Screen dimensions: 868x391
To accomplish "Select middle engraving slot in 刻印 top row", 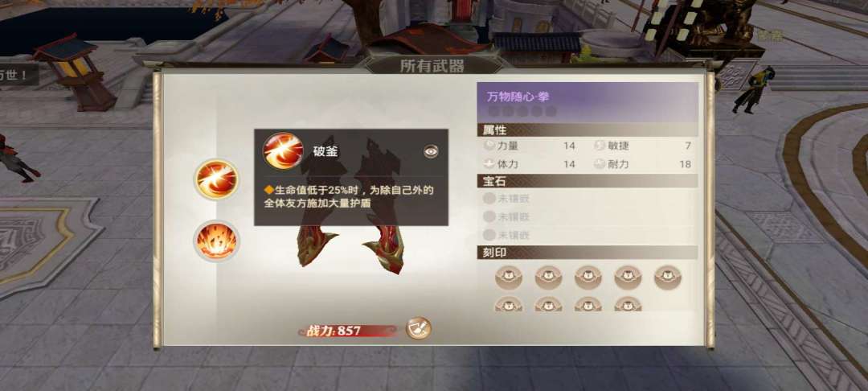I will [x=588, y=277].
